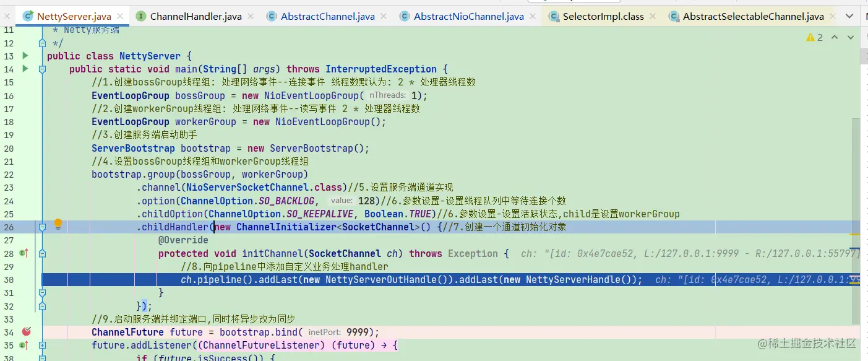Click SO_BACKLOG constant on line 24
Viewport: 868px width, 361px height.
coord(287,201)
